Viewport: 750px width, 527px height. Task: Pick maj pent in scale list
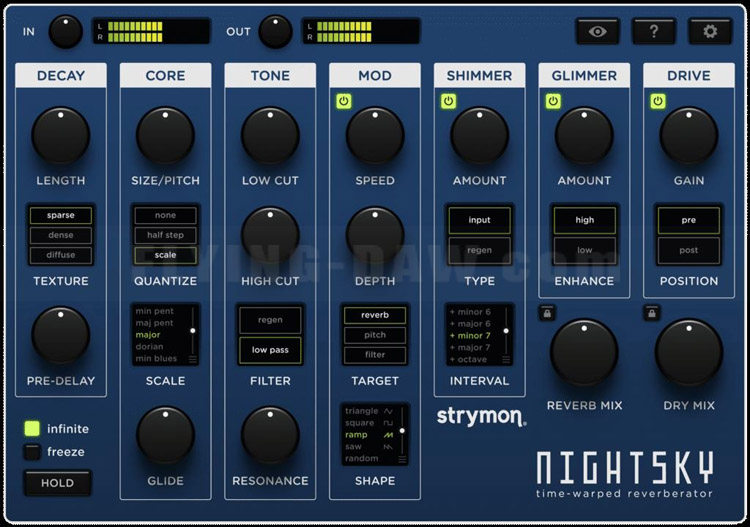pos(154,323)
